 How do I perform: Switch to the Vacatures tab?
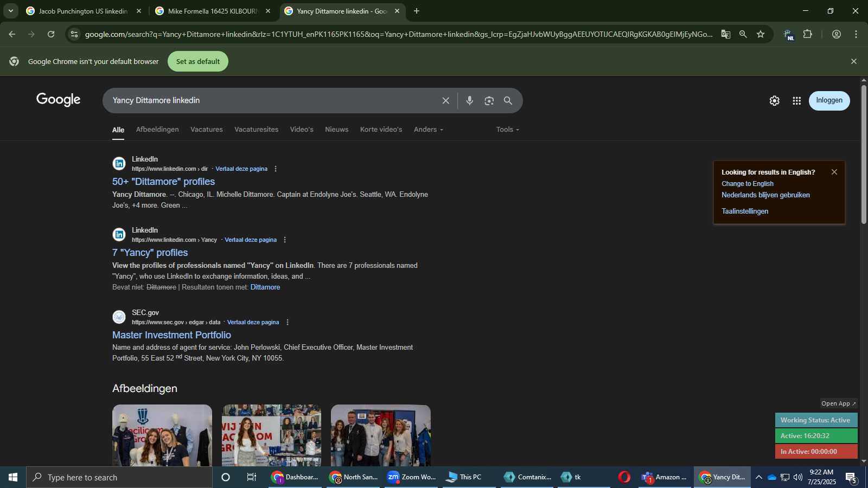207,130
